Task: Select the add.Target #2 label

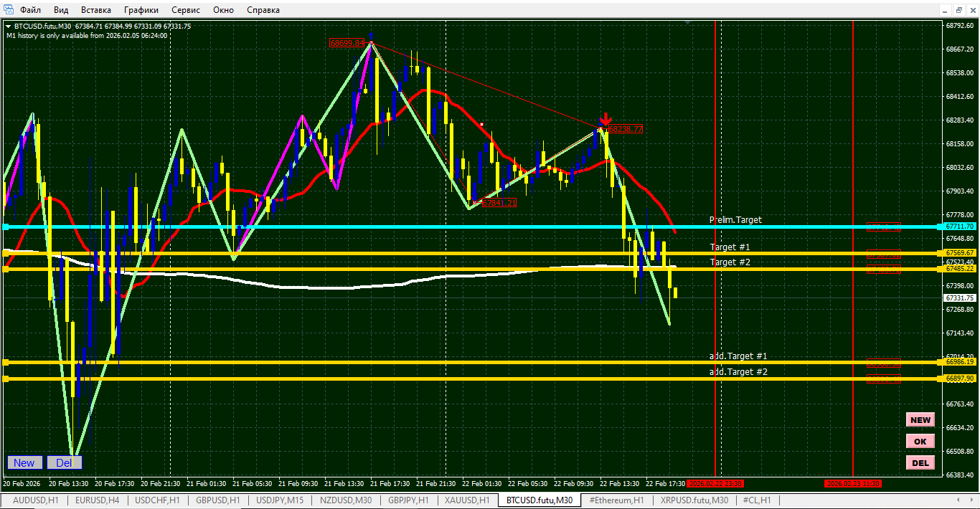Action: [x=738, y=372]
